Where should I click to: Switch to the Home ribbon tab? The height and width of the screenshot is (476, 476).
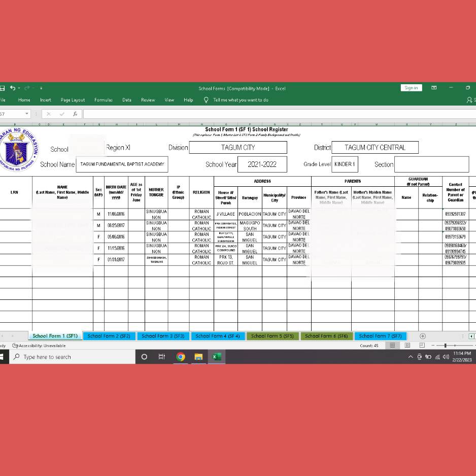point(24,100)
